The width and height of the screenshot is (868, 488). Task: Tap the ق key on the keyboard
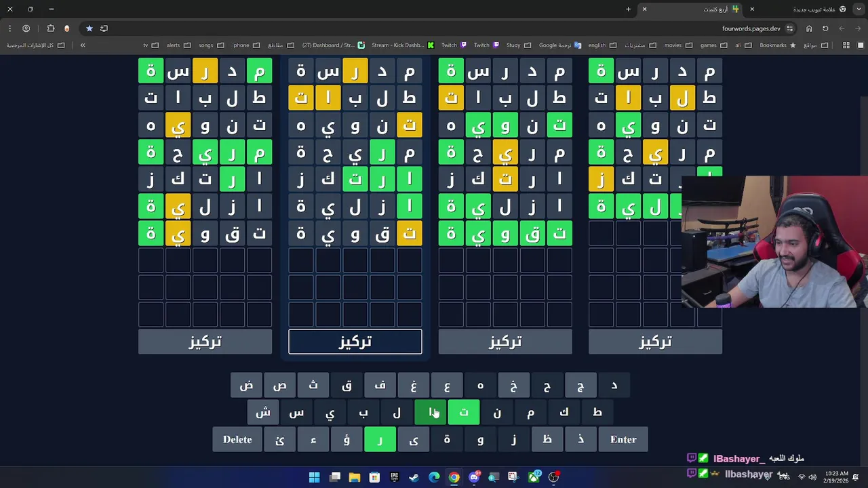click(347, 386)
